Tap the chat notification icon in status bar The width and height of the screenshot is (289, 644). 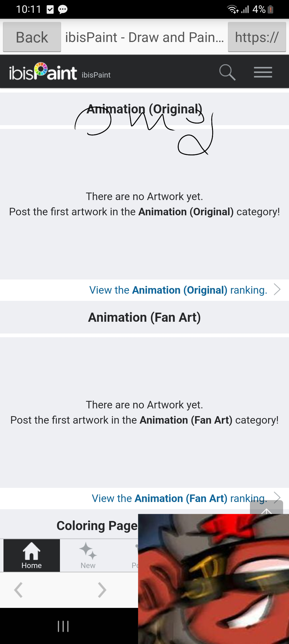tap(63, 10)
